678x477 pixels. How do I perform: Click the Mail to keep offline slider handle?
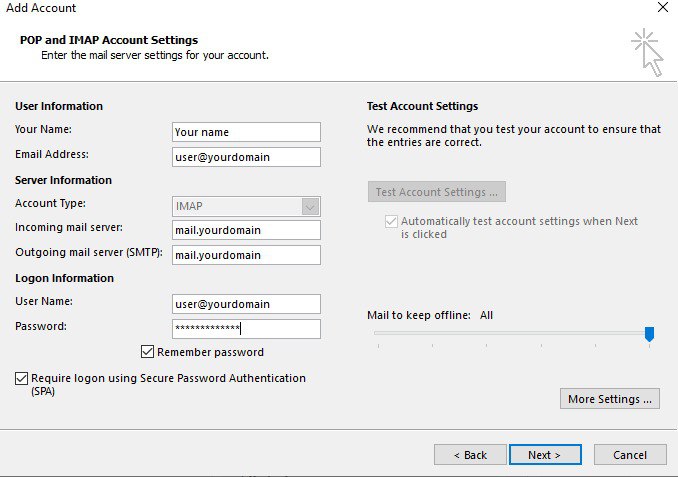coord(649,334)
